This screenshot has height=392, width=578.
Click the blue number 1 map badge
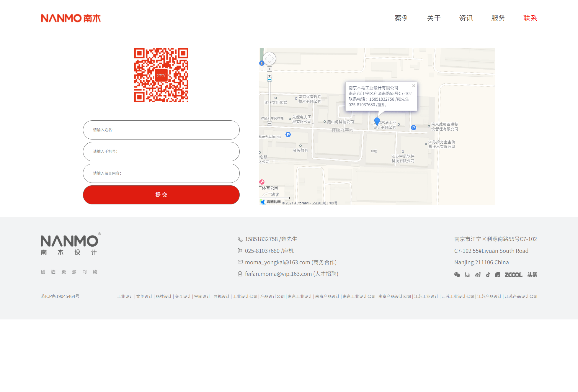(x=262, y=63)
